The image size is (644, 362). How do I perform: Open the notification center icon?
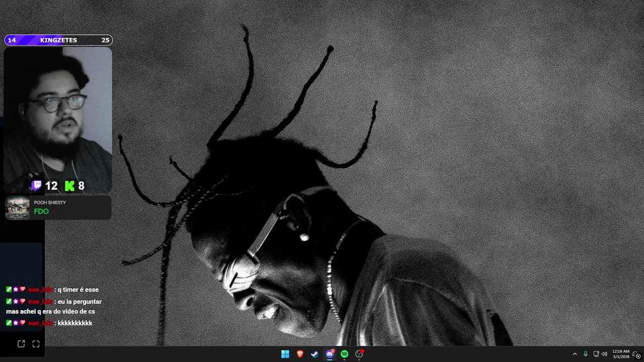coord(636,354)
